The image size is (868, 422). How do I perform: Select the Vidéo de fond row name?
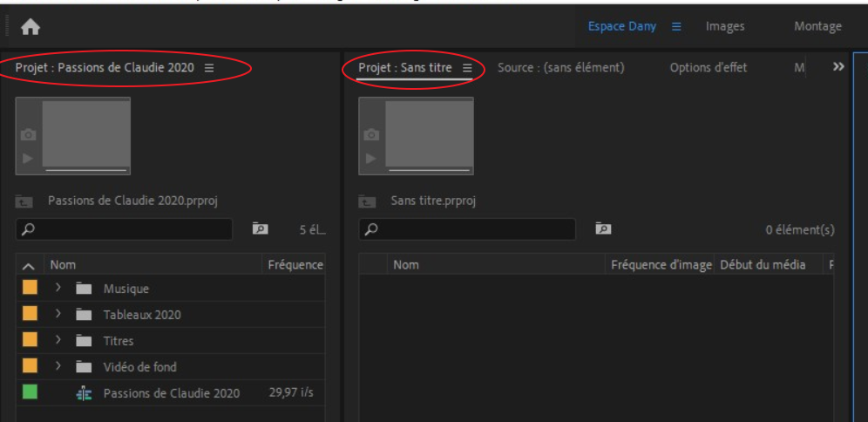(x=140, y=366)
